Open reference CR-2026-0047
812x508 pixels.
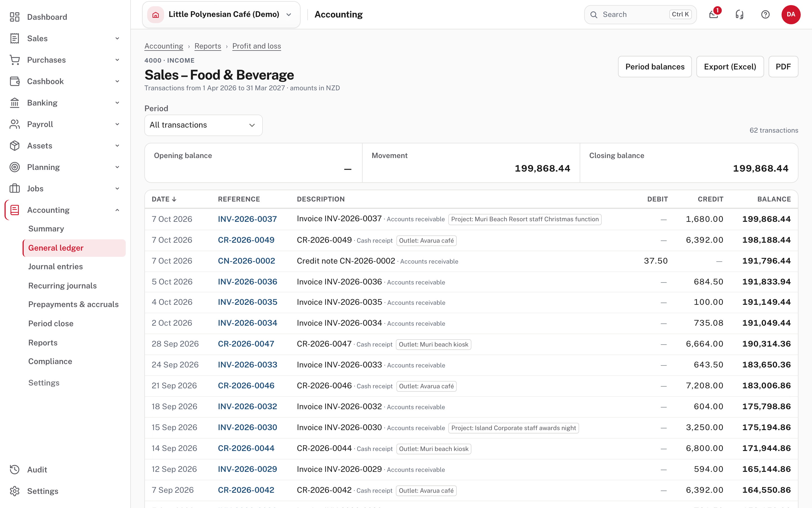point(246,344)
